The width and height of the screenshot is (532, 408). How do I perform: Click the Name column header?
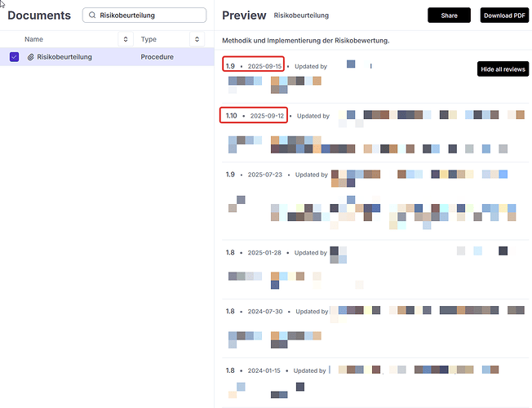point(33,39)
